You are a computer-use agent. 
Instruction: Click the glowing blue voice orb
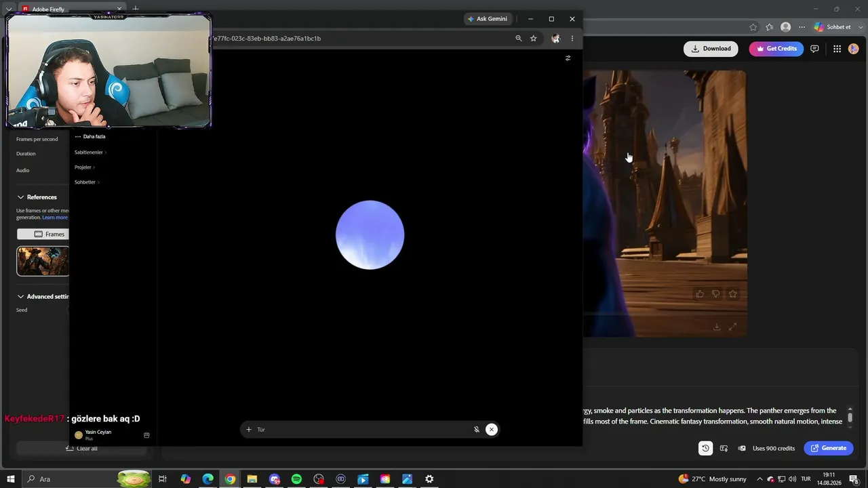(370, 235)
